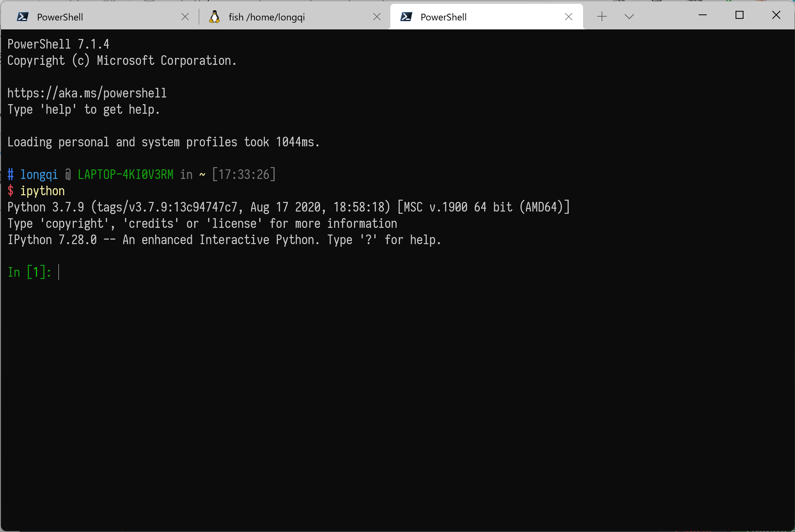
Task: Click the longqi username in the prompt
Action: coord(39,174)
